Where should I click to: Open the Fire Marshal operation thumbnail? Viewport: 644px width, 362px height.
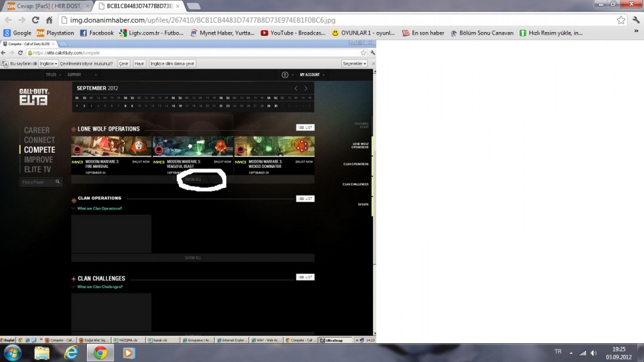(x=111, y=146)
